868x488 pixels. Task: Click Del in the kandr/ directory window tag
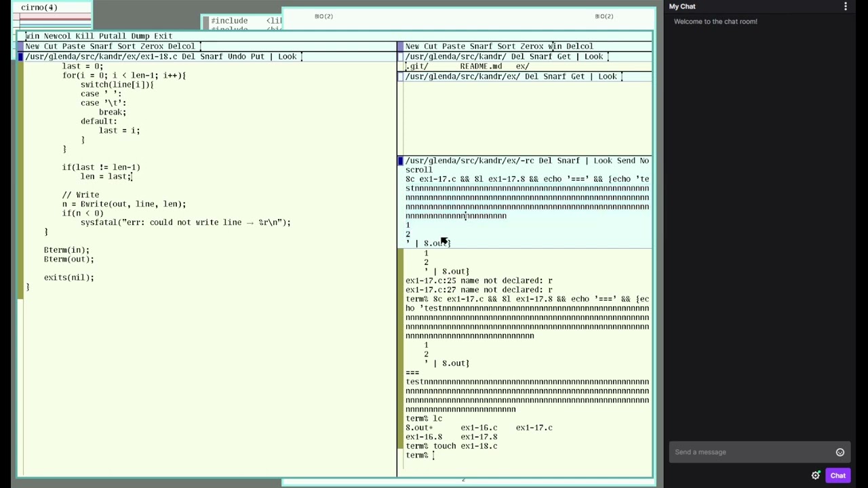[x=518, y=56]
